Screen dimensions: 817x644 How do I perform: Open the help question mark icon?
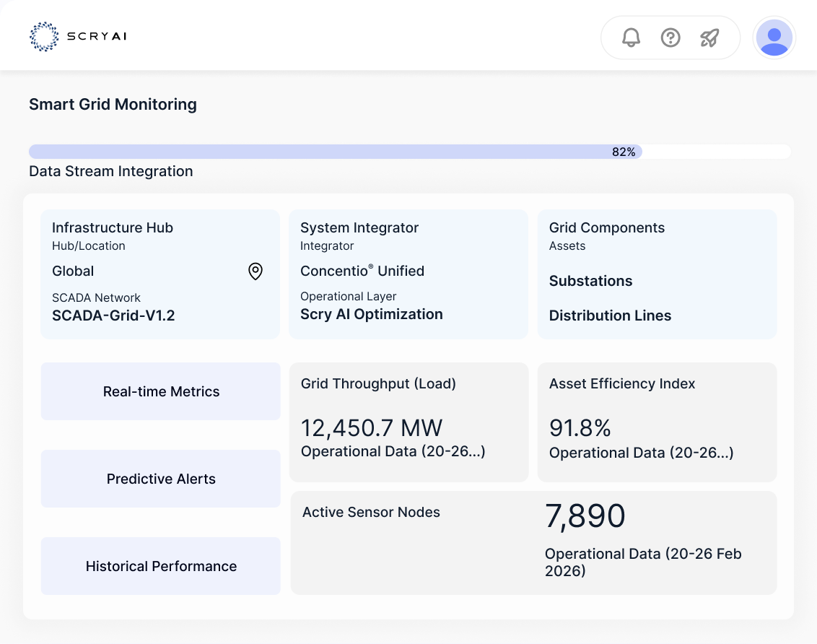coord(670,38)
